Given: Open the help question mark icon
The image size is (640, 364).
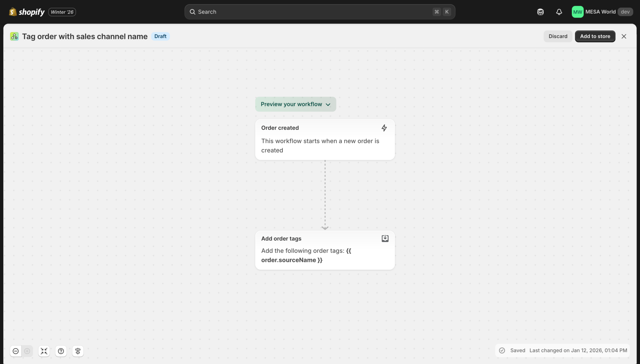Looking at the screenshot, I should [61, 351].
